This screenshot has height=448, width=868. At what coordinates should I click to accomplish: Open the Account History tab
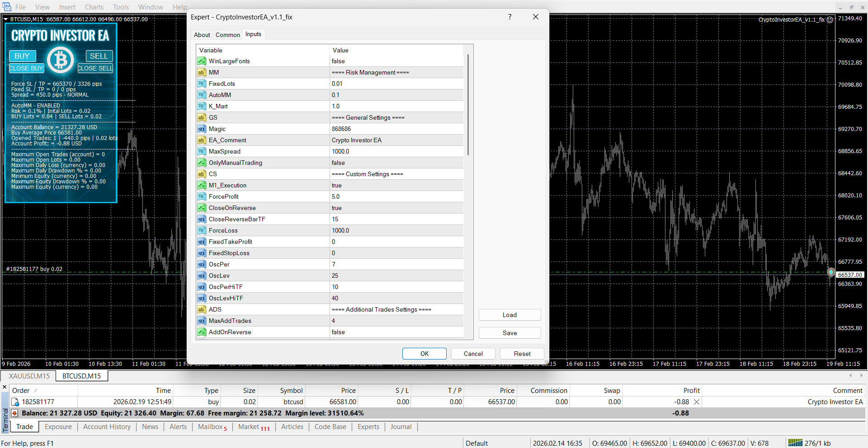click(x=107, y=427)
